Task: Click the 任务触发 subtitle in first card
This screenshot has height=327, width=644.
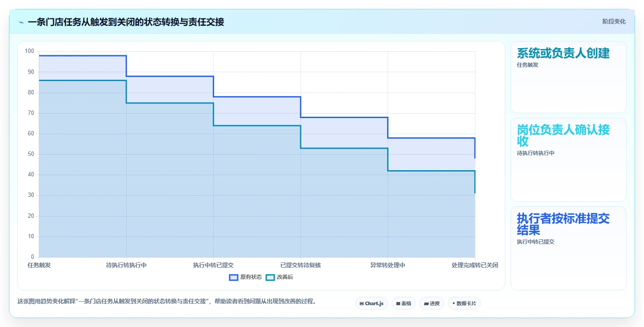Action: tap(528, 65)
